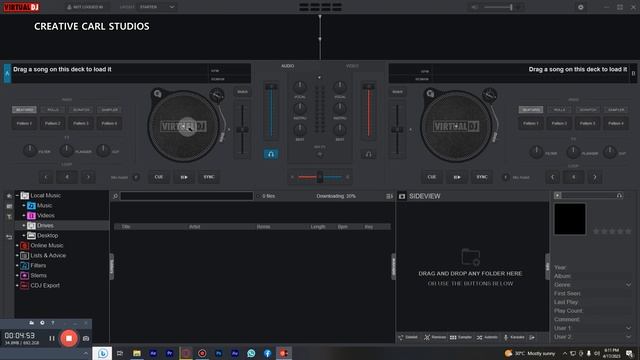Click left deck play/pause button

click(184, 177)
